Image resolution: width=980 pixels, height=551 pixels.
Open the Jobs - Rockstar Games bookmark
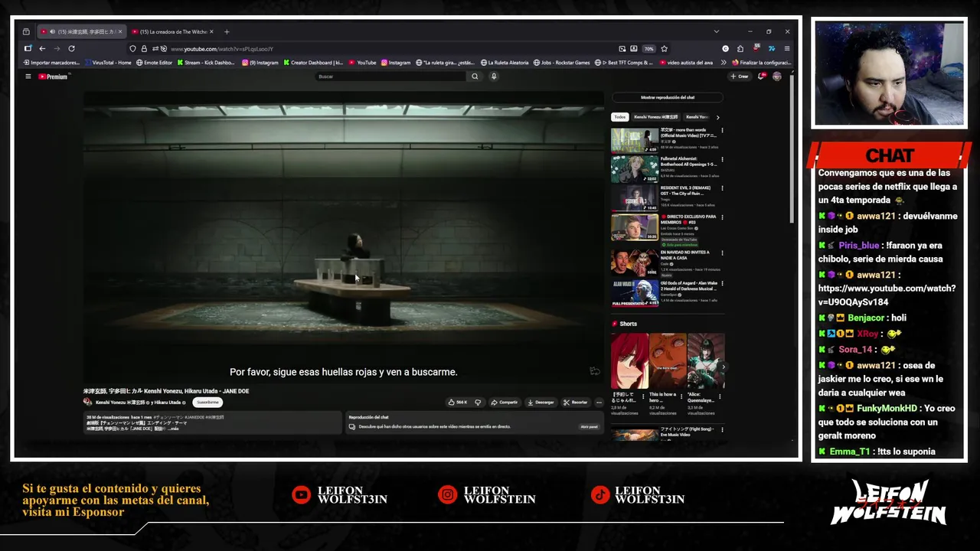(561, 63)
